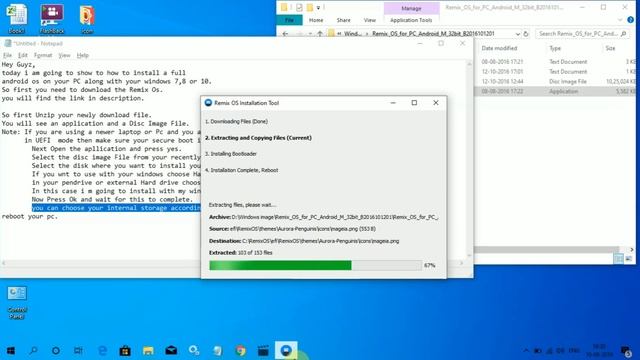The image size is (640, 360).
Task: Open the Explorer File tab
Action: [289, 20]
